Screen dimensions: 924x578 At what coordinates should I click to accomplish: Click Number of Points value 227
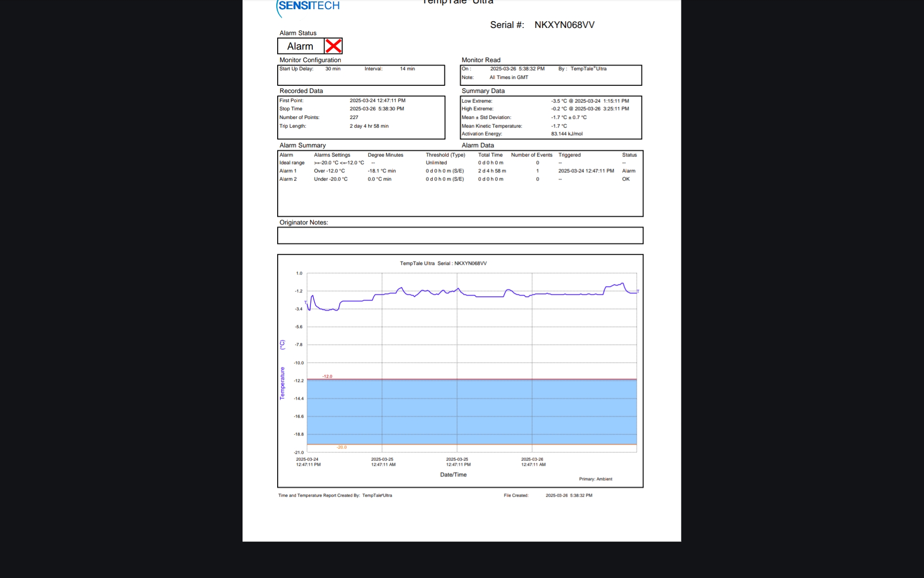[354, 118]
